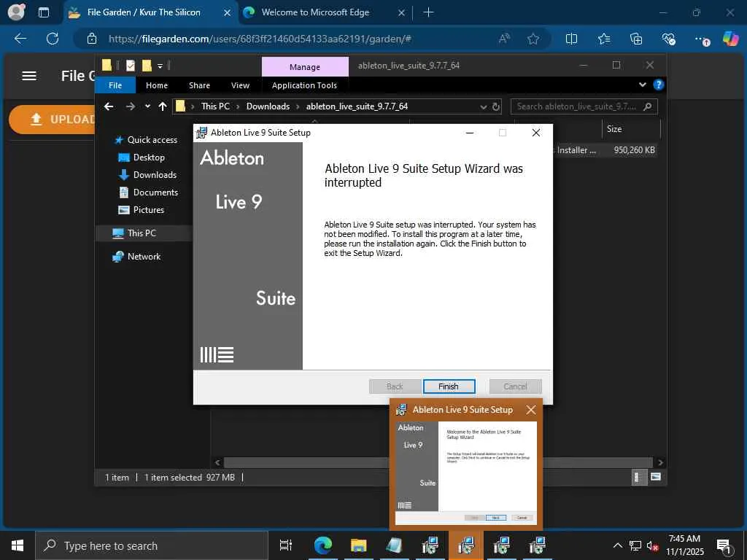This screenshot has height=560, width=747.
Task: Switch to the Home ribbon tab
Action: [157, 85]
